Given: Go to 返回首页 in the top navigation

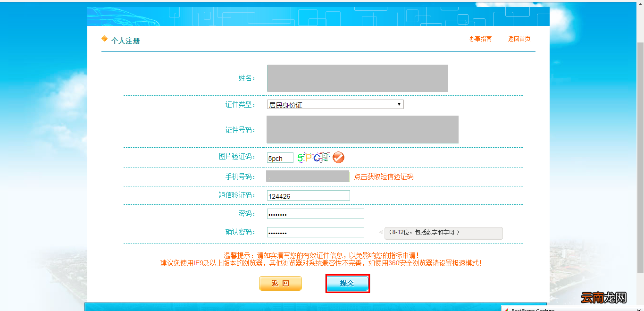Looking at the screenshot, I should pyautogui.click(x=519, y=39).
